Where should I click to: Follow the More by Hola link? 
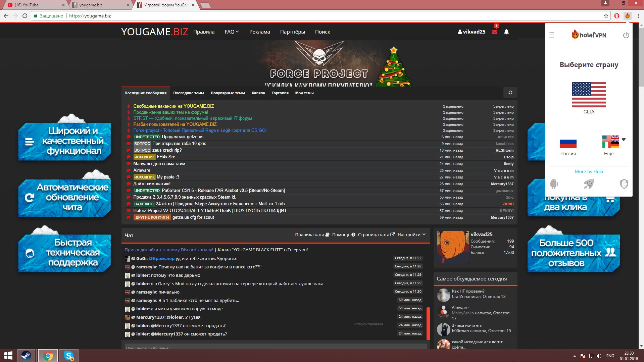[589, 171]
